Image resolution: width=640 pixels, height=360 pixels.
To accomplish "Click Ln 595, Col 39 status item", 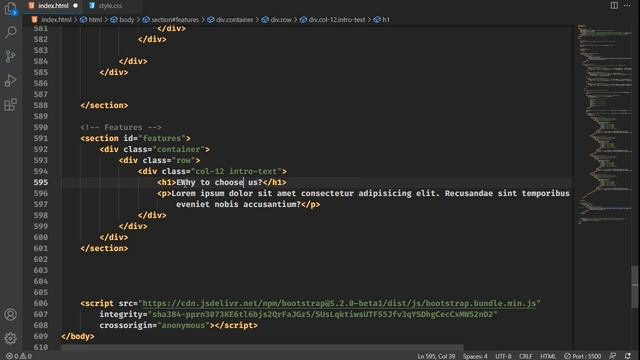I will (x=436, y=356).
